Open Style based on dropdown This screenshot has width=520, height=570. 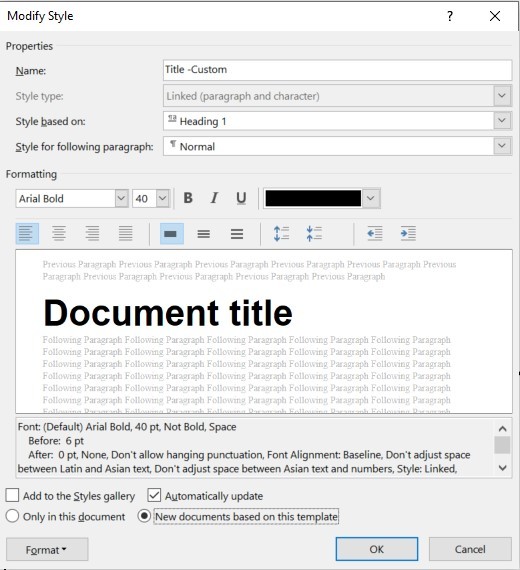pos(502,121)
